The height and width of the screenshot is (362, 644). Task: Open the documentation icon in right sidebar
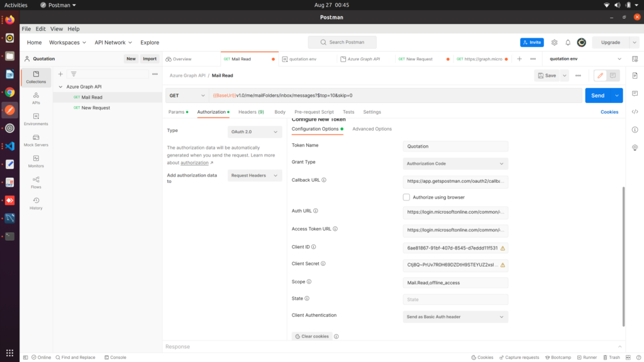point(635,75)
